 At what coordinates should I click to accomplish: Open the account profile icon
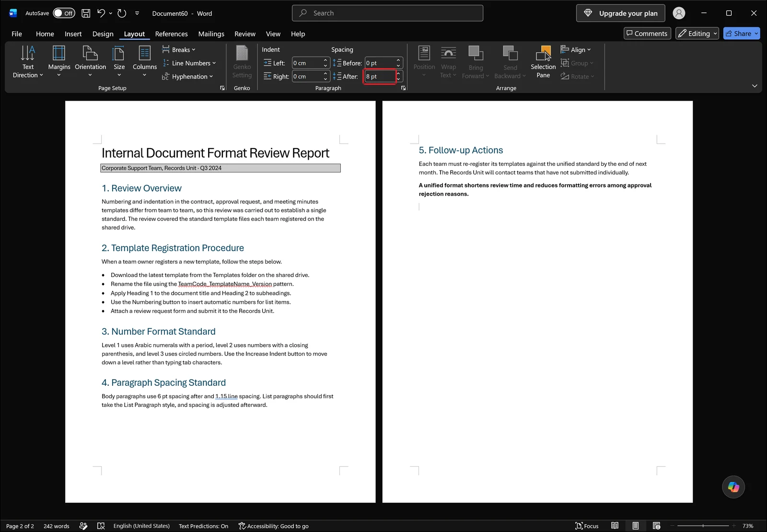coord(679,13)
